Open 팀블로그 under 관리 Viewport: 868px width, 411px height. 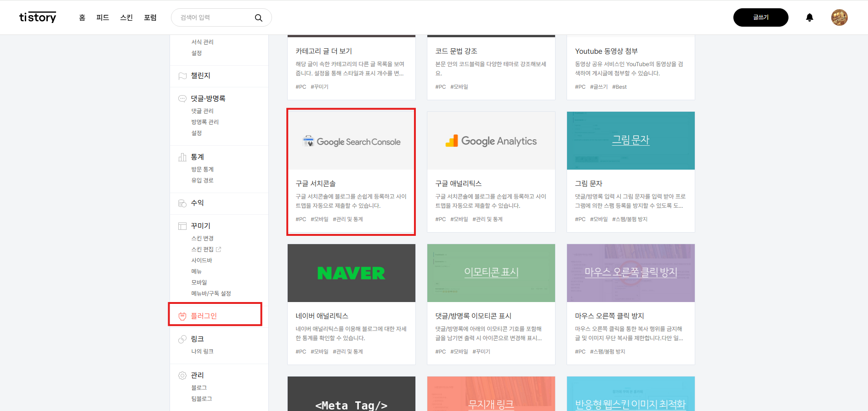(202, 399)
